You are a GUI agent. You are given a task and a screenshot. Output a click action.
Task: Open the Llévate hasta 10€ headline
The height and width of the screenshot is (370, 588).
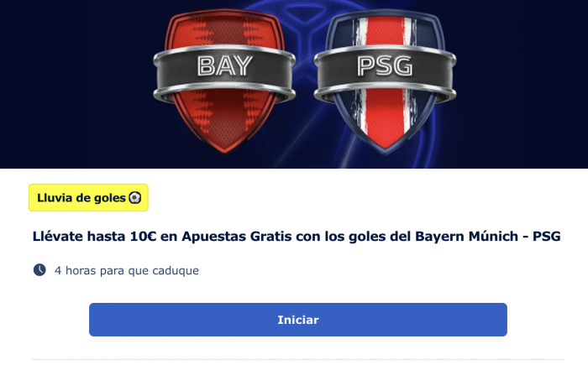tap(297, 237)
